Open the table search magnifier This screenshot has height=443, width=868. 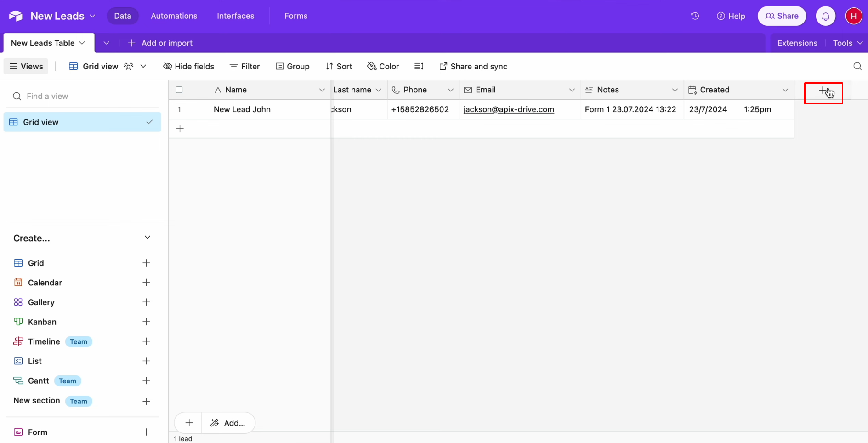click(x=857, y=66)
